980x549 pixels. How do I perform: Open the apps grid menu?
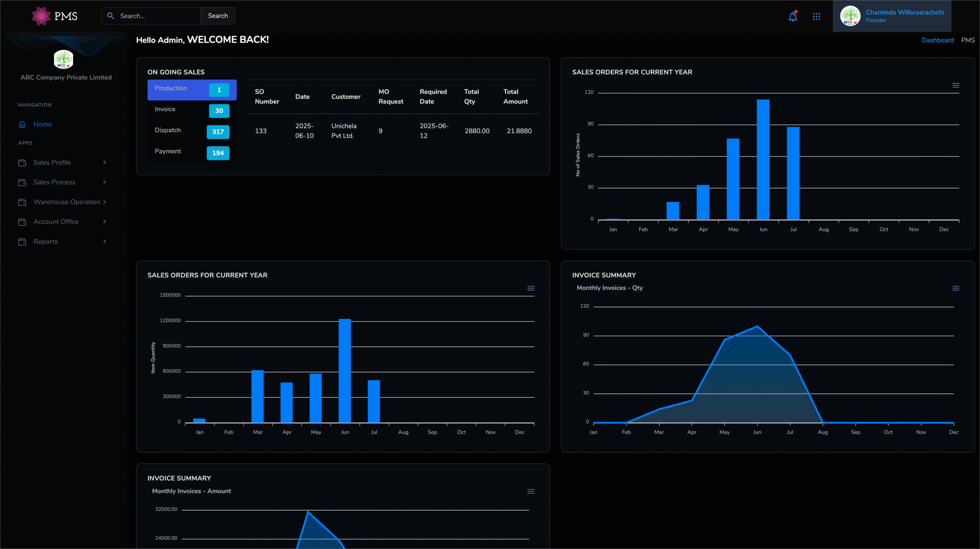click(x=817, y=16)
